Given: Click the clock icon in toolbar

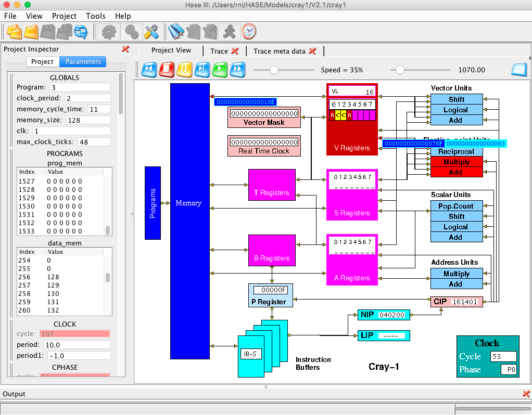Looking at the screenshot, I should point(249,32).
